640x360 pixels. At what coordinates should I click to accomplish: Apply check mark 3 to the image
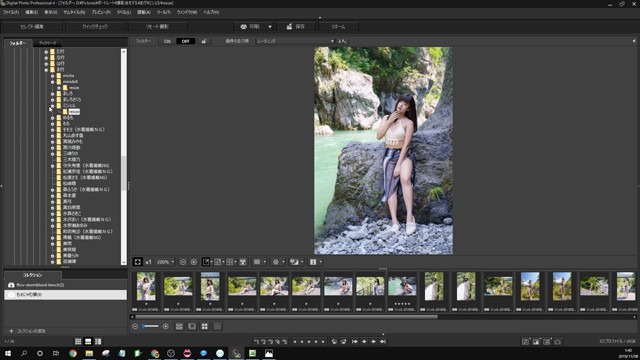click(270, 342)
